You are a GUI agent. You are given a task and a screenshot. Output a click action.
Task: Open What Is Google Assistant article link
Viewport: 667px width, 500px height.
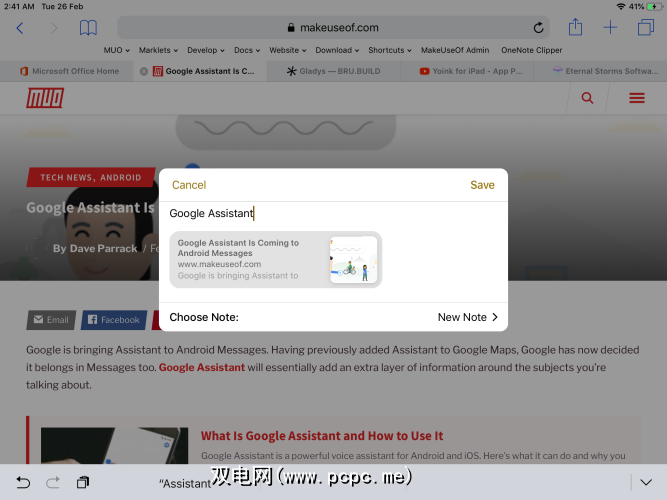coord(322,436)
